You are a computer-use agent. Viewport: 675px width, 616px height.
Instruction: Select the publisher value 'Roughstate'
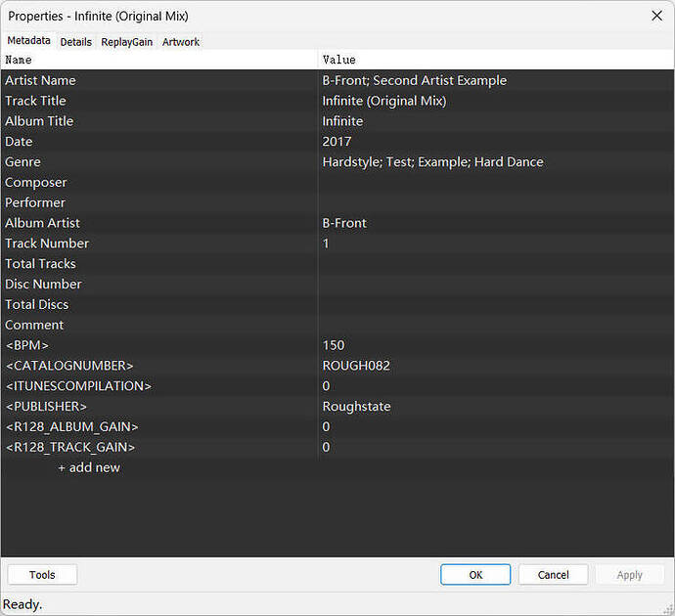(356, 407)
